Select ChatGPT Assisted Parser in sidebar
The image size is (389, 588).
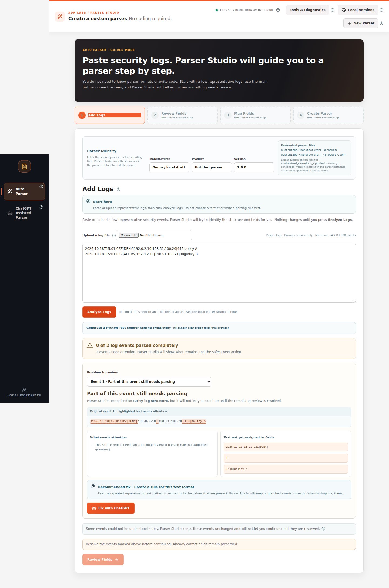24,213
